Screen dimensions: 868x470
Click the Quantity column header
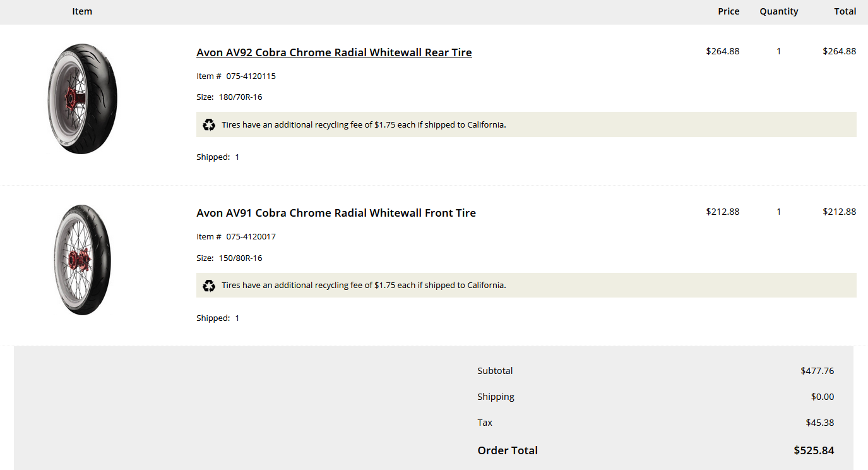point(778,11)
